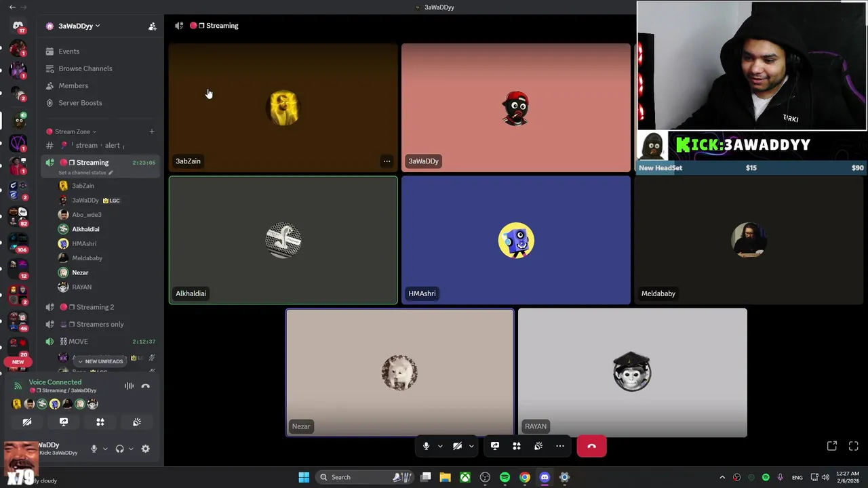The height and width of the screenshot is (488, 868).
Task: Toggle camera in bottom call bar
Action: 457,446
